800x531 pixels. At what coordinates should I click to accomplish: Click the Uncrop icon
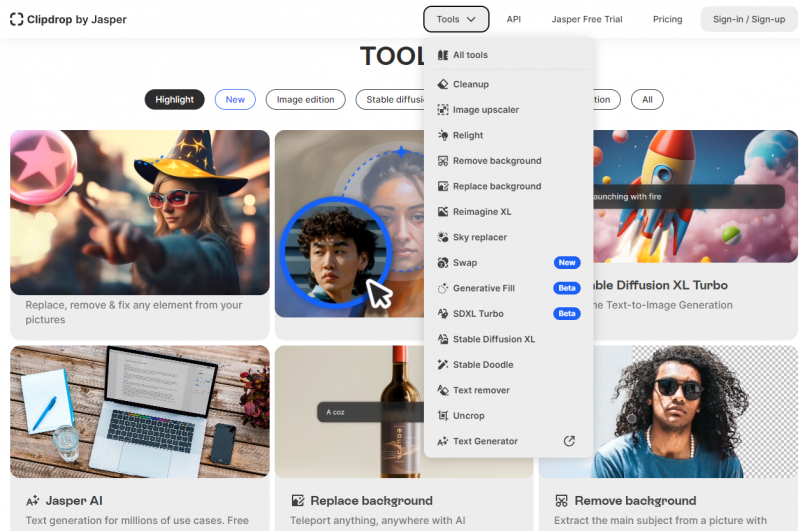tap(443, 416)
